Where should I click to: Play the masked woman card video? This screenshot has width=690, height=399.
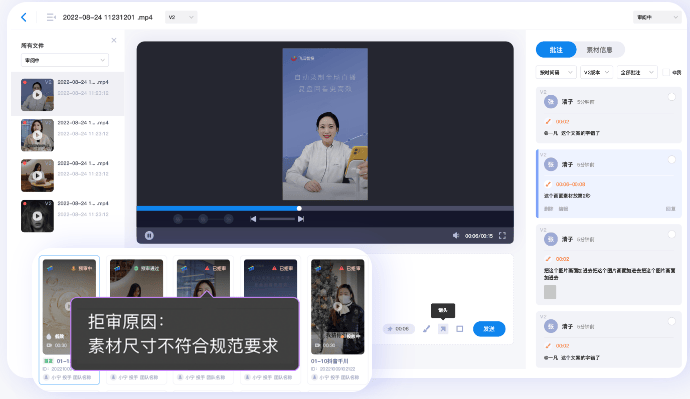338,306
